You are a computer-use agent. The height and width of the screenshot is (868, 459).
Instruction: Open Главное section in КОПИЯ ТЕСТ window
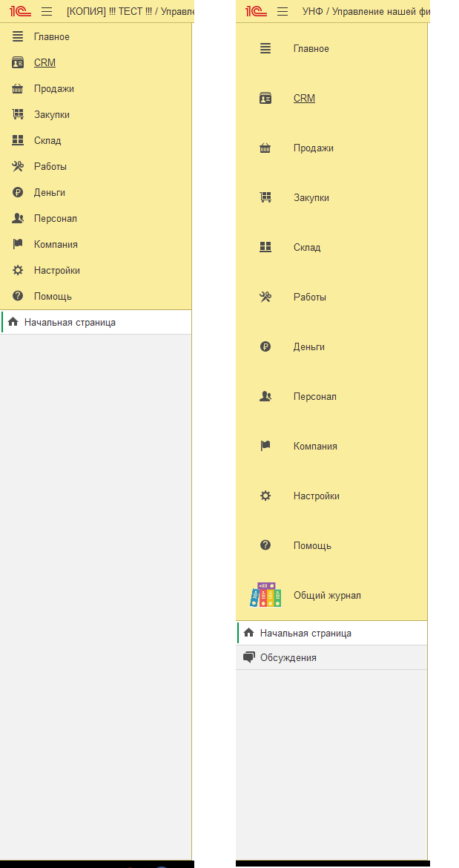[51, 37]
